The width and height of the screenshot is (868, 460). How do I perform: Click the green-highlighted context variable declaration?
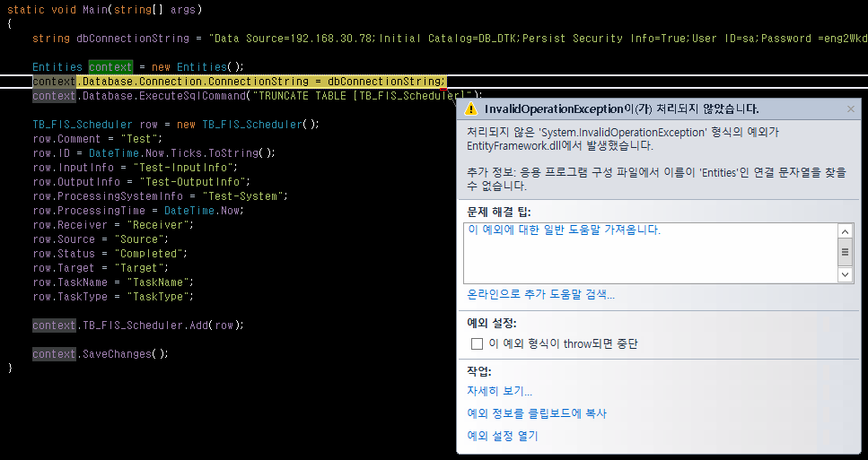pos(110,67)
